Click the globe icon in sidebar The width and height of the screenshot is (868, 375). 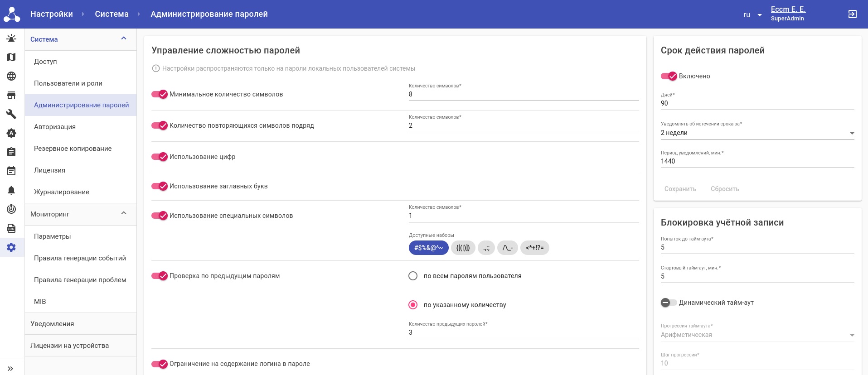11,76
